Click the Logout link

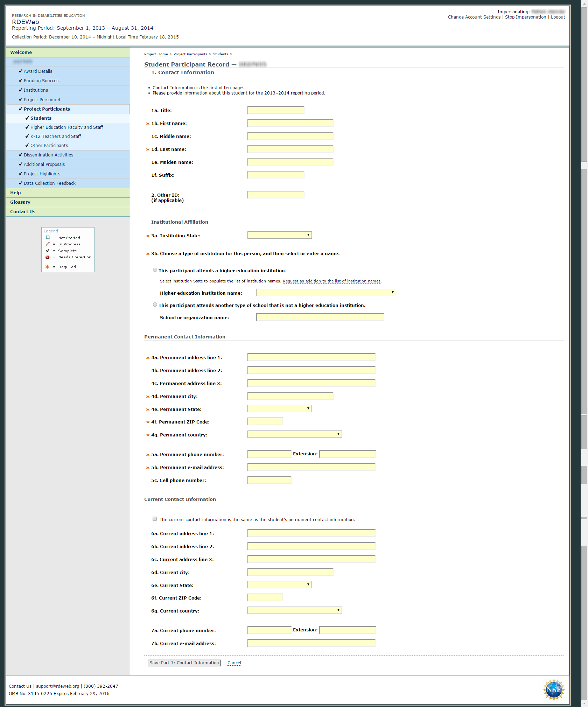coord(558,17)
